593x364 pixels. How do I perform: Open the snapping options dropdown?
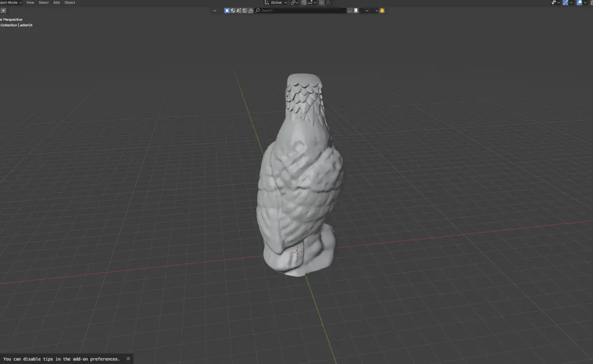311,2
